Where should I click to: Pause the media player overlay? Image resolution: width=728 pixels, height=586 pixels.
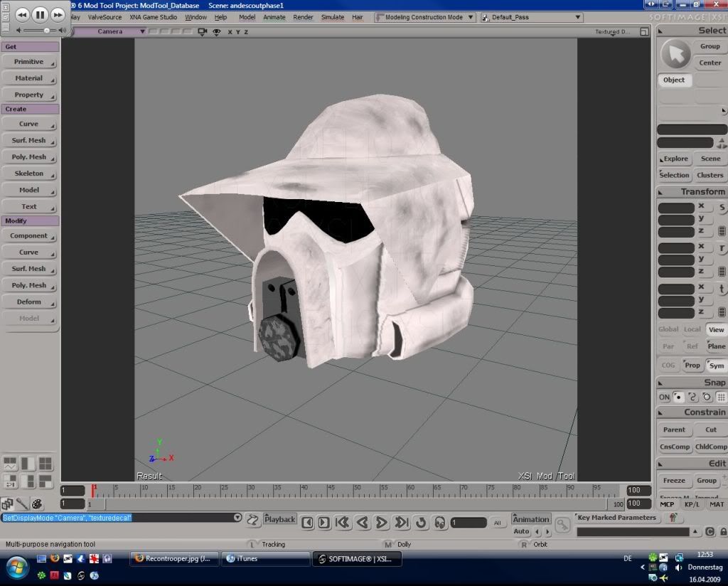click(40, 15)
